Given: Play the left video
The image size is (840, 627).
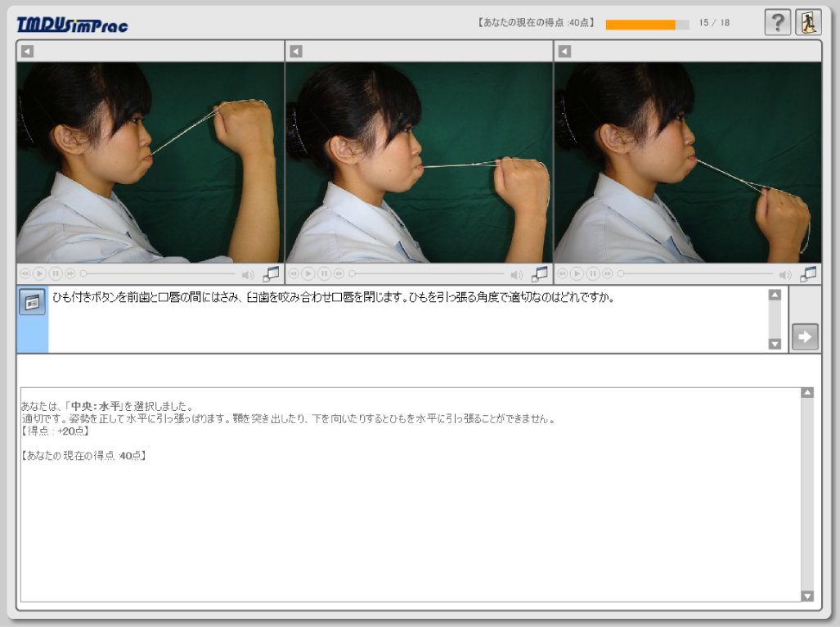Looking at the screenshot, I should click(x=39, y=273).
